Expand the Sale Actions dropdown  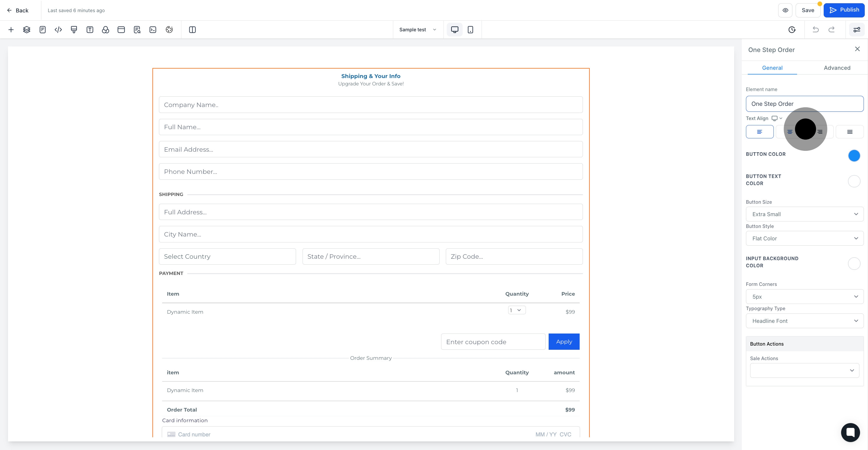[804, 370]
